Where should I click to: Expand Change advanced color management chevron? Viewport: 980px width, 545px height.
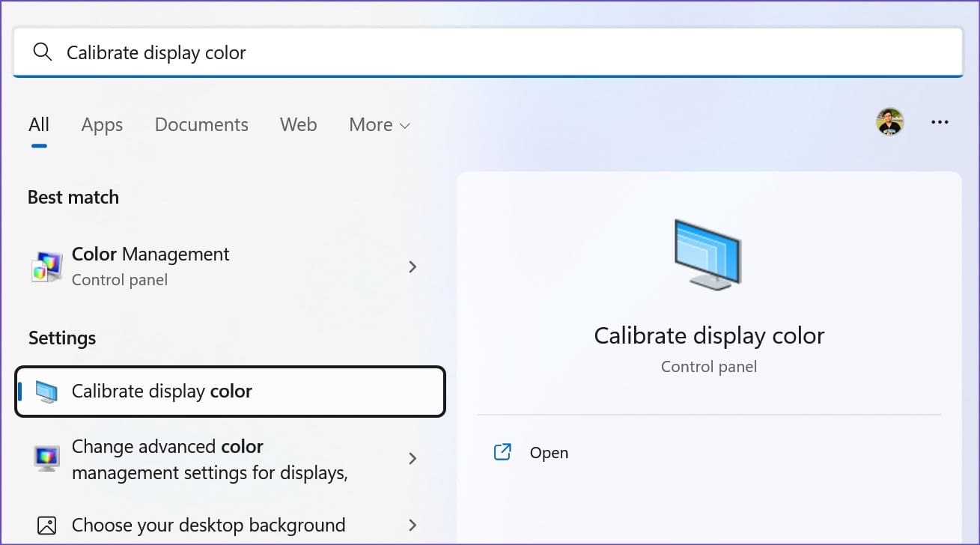[413, 458]
